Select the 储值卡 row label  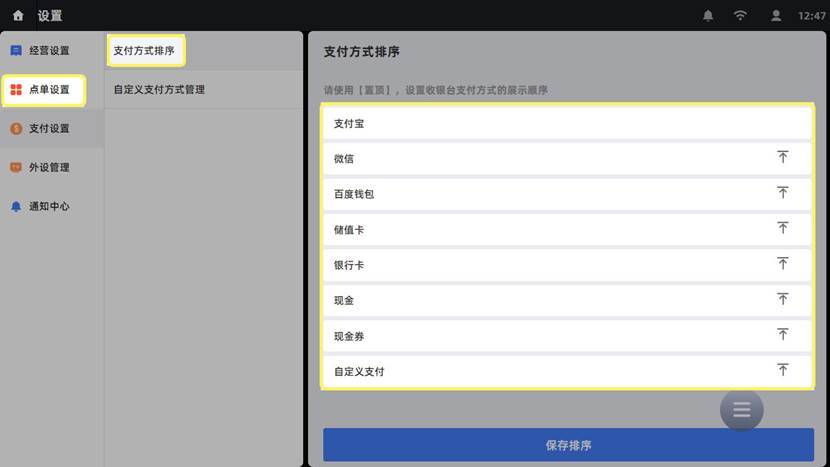click(x=349, y=230)
